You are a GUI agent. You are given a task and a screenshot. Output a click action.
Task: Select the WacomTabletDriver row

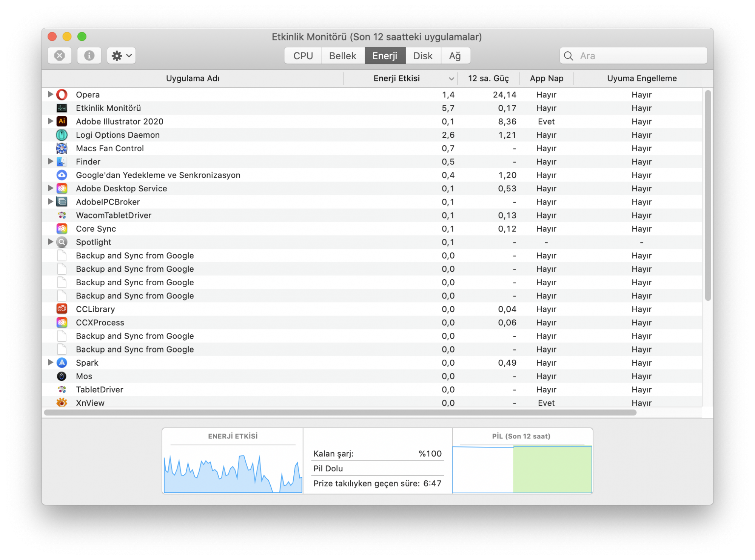click(372, 215)
